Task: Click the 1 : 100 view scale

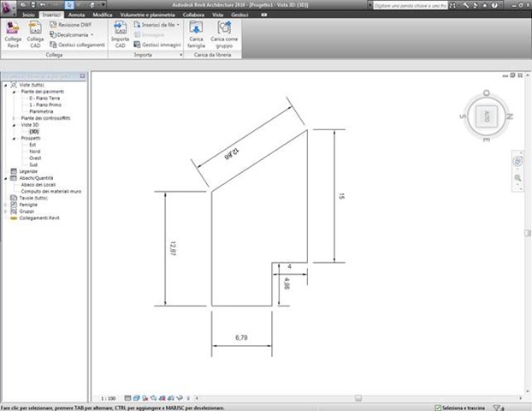Action: pyautogui.click(x=109, y=398)
